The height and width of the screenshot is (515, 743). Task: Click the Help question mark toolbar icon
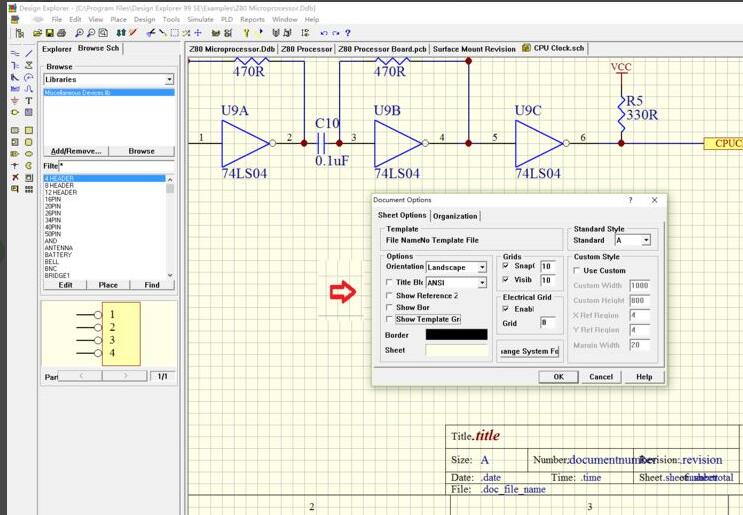pyautogui.click(x=347, y=33)
